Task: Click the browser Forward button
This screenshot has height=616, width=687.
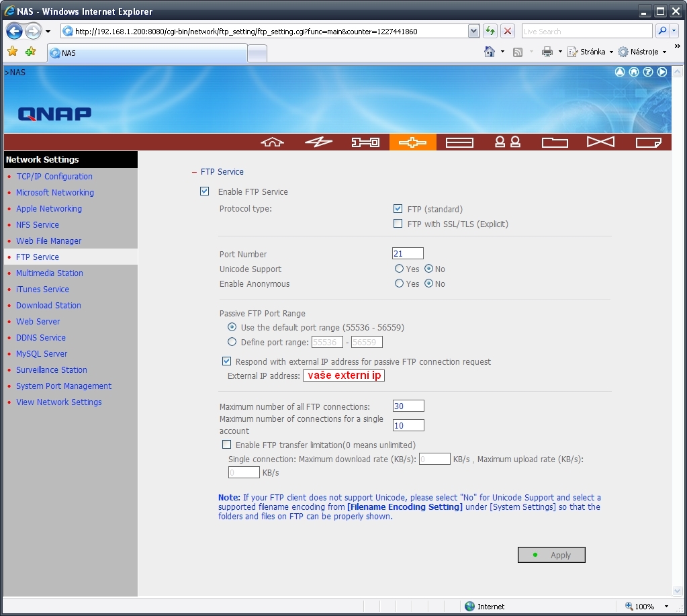Action: [x=33, y=31]
